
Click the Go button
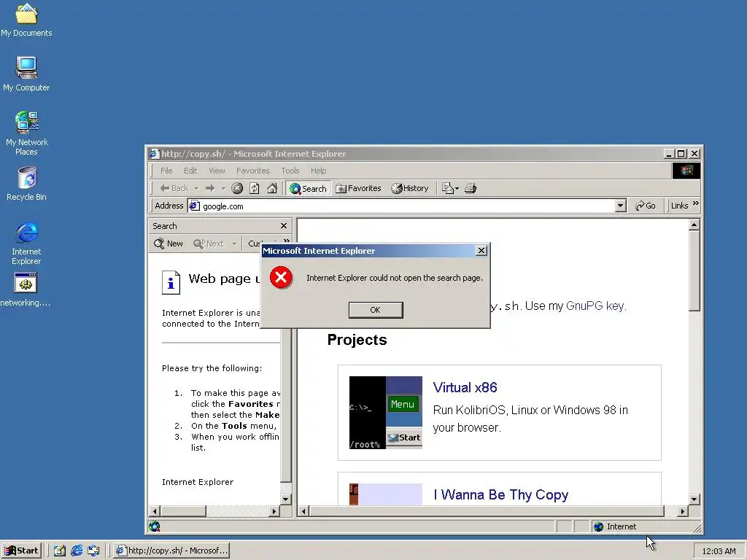[x=646, y=206]
